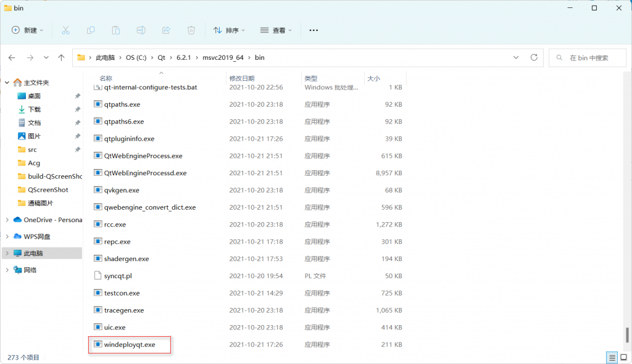Viewport: 632px width, 364px height.
Task: Select the repc.exe file name
Action: tap(117, 241)
